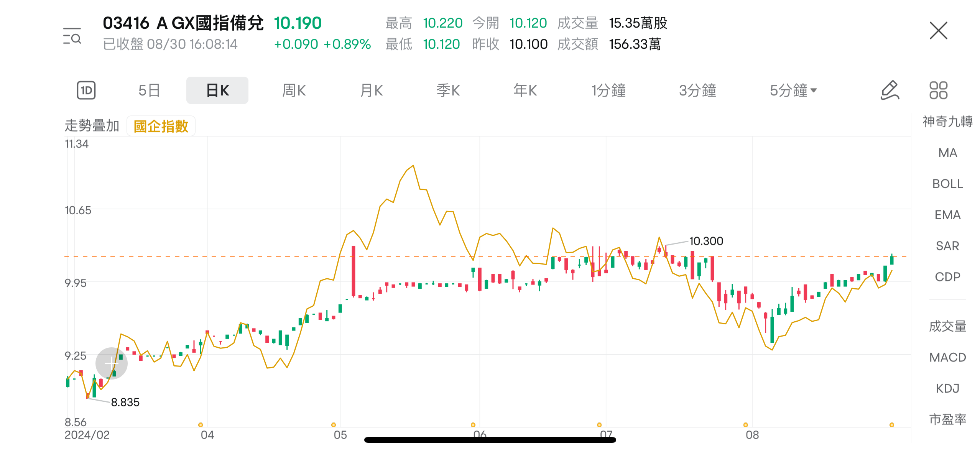The image size is (980, 452).
Task: Click the 今開 10.120 value
Action: tap(528, 23)
